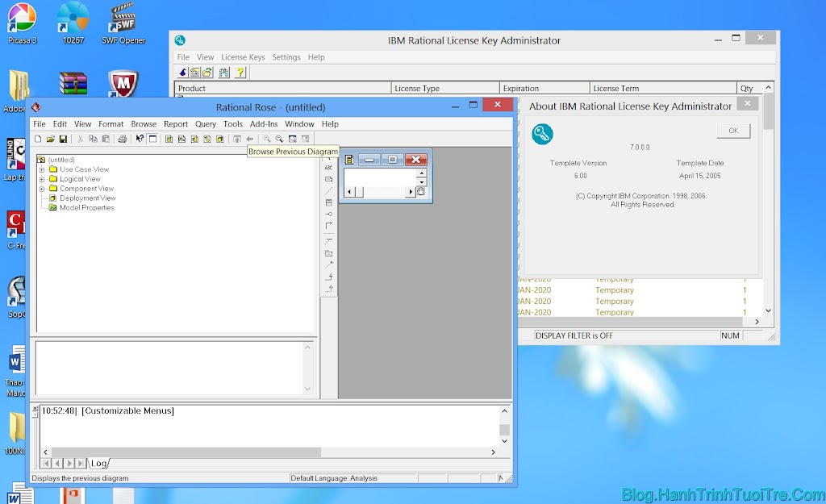The height and width of the screenshot is (504, 826).
Task: Open the Tools menu in Rational Rose
Action: 233,123
